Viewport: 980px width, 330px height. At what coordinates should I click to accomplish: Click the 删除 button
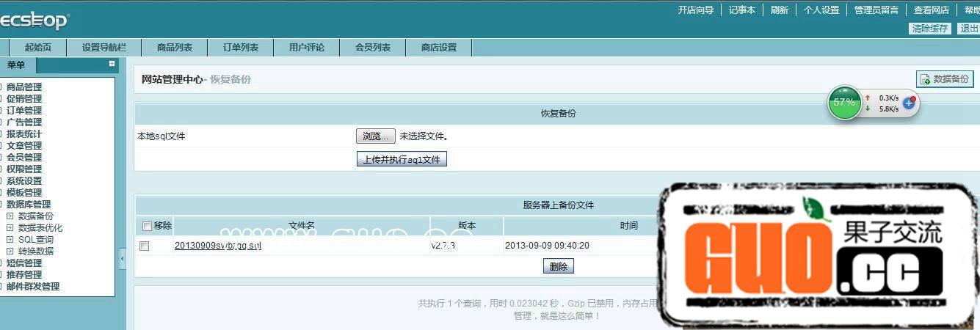coord(559,267)
